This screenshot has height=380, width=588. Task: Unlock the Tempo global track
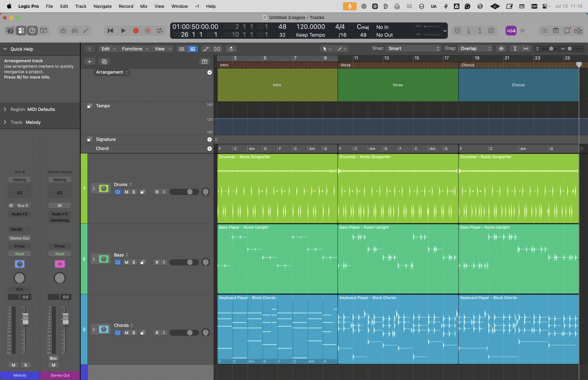click(89, 106)
